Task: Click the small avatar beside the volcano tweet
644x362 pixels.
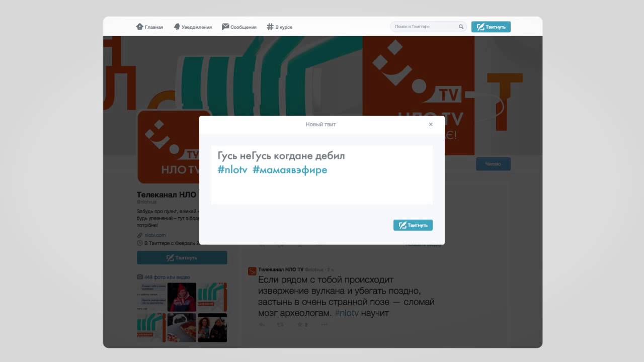Action: (252, 271)
